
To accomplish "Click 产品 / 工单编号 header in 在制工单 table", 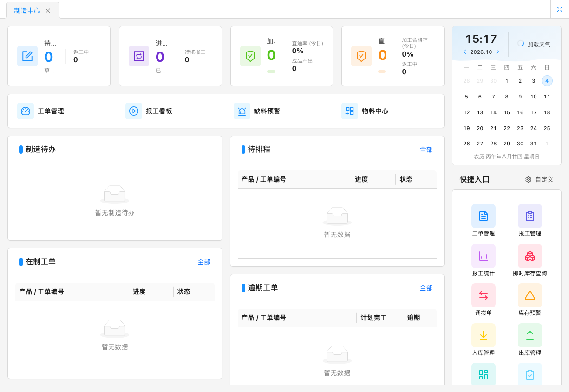I will [41, 292].
